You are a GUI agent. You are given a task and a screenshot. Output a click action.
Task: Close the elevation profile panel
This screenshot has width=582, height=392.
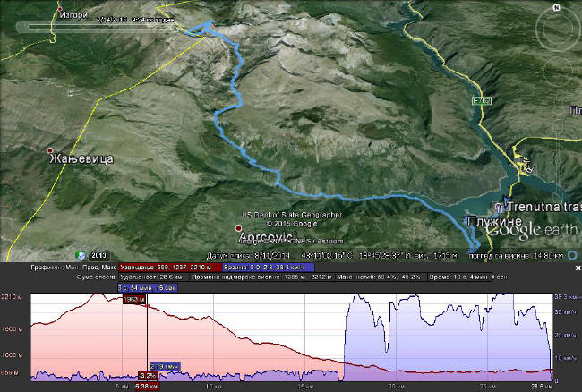click(x=572, y=266)
